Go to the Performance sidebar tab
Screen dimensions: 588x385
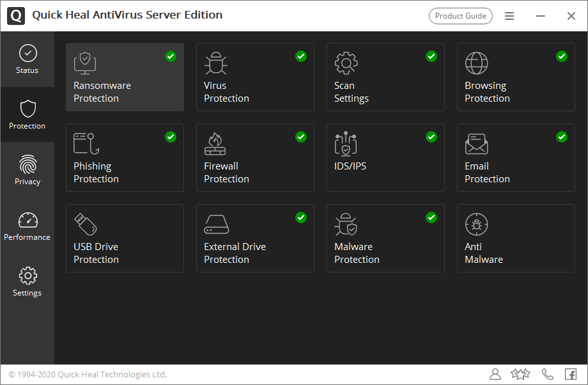[x=27, y=226]
